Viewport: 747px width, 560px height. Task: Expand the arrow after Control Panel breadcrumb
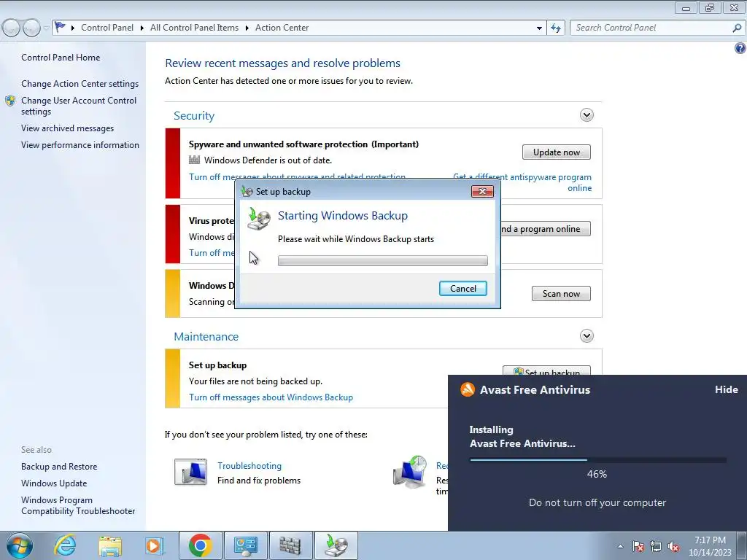142,28
